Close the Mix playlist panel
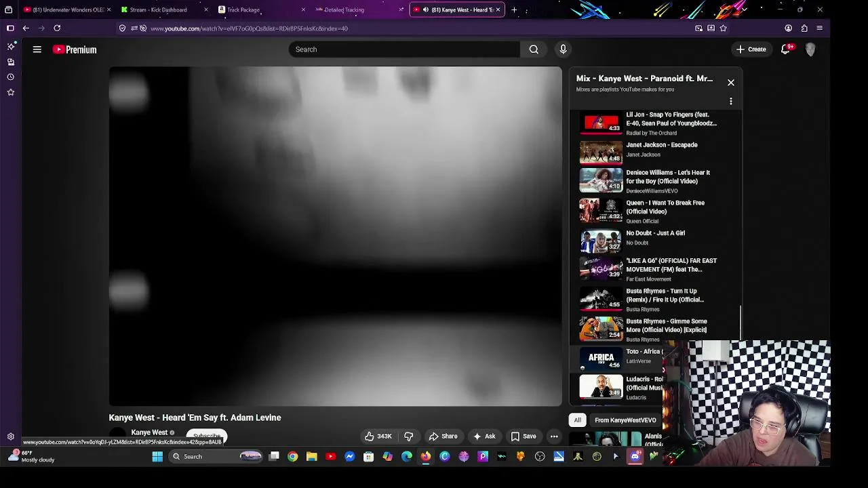 pyautogui.click(x=731, y=83)
